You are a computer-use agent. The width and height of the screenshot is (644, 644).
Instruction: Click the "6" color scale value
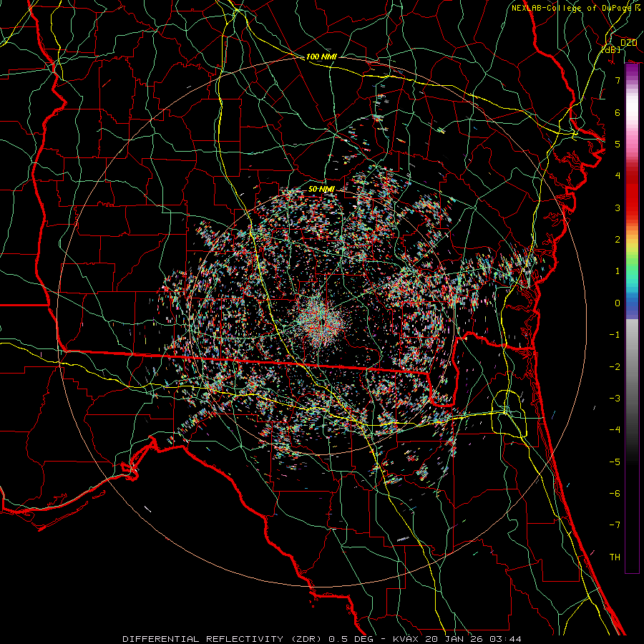coord(618,112)
